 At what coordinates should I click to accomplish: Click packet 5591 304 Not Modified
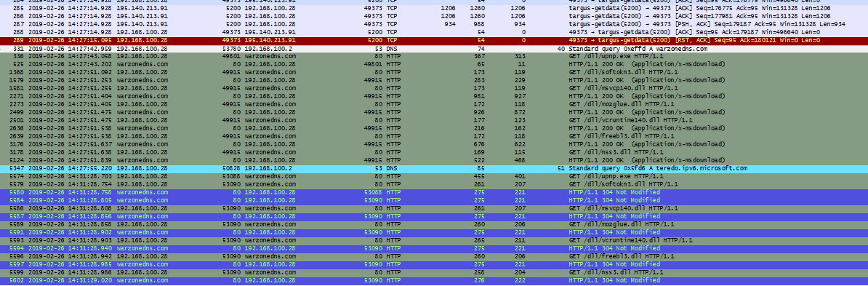point(434,232)
